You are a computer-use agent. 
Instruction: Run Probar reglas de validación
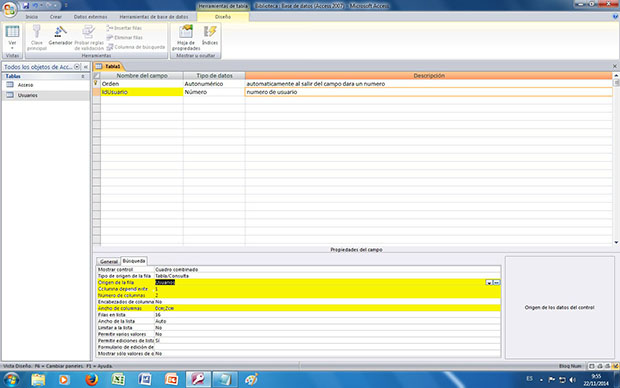pos(89,38)
